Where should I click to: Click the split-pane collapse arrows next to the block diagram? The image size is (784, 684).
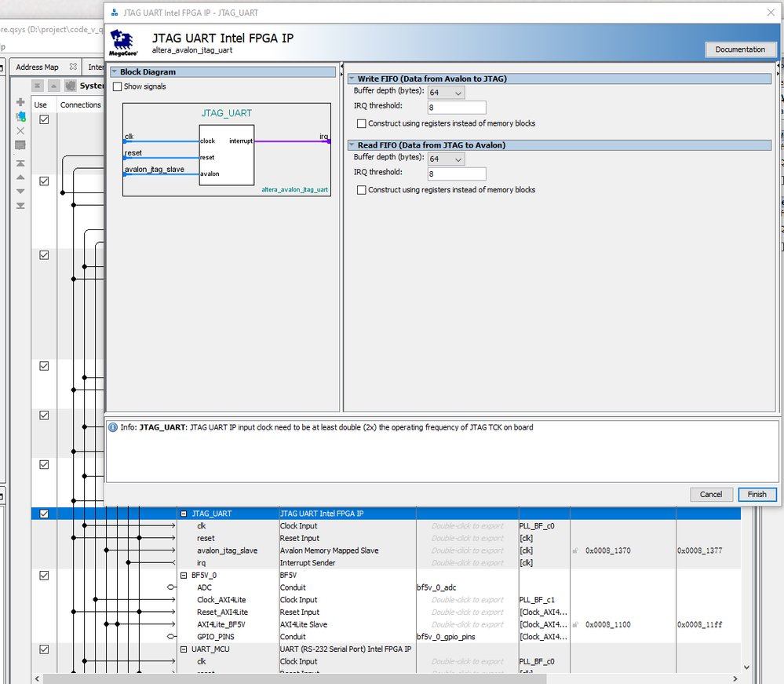coord(341,69)
